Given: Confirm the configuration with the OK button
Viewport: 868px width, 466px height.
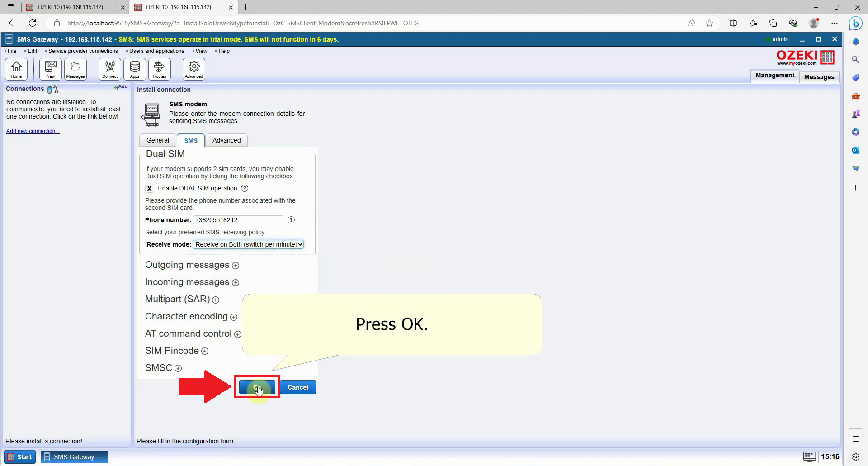Looking at the screenshot, I should click(257, 387).
